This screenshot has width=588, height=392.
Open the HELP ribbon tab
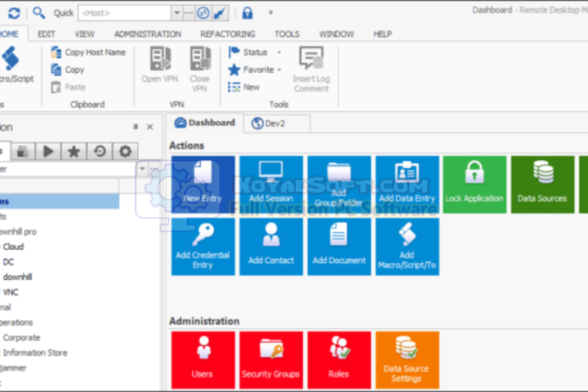pos(382,34)
